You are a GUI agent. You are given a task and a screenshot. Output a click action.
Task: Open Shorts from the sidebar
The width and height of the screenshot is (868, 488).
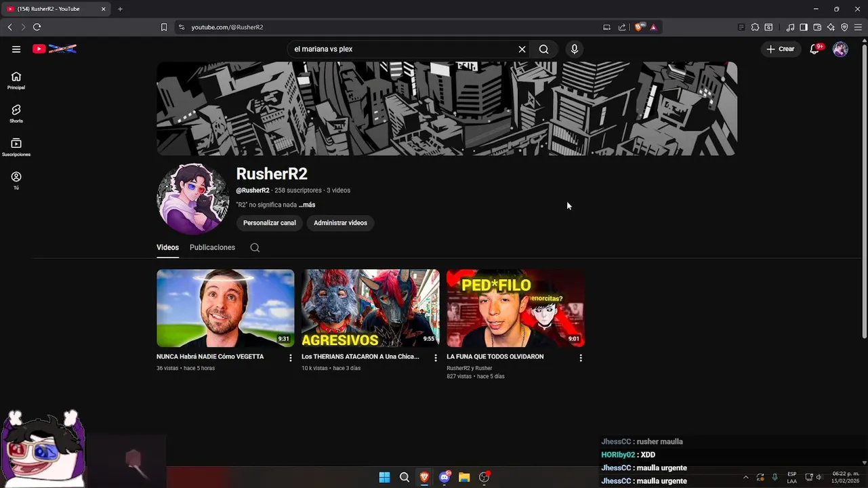click(x=16, y=114)
